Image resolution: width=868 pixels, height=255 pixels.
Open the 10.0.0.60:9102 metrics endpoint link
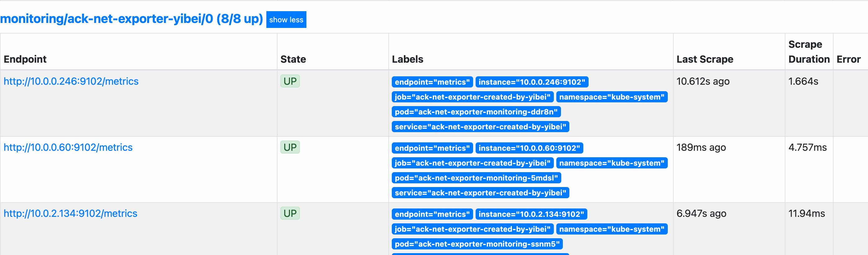click(68, 147)
